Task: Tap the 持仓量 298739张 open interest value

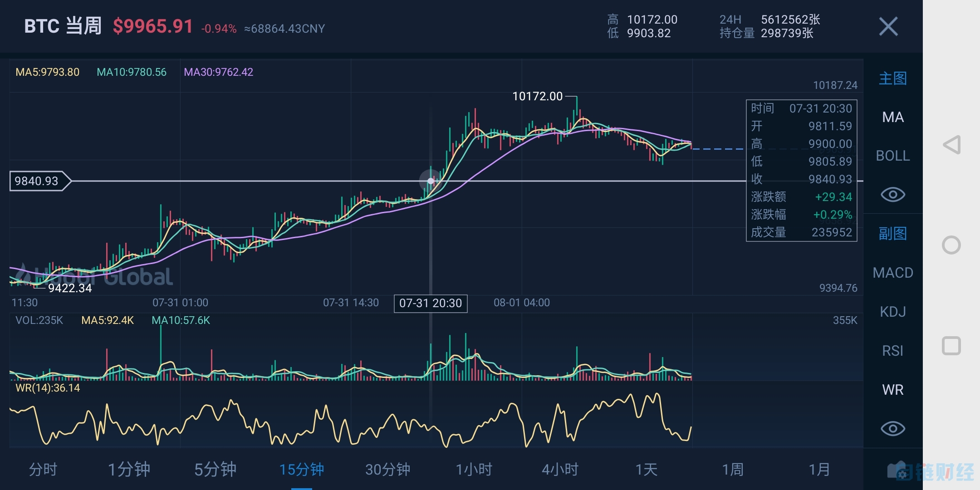Action: click(787, 33)
